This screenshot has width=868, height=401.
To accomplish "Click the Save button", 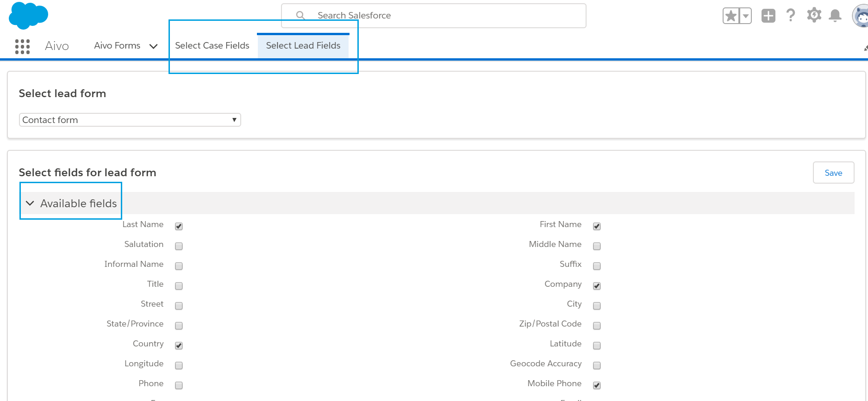I will 833,173.
